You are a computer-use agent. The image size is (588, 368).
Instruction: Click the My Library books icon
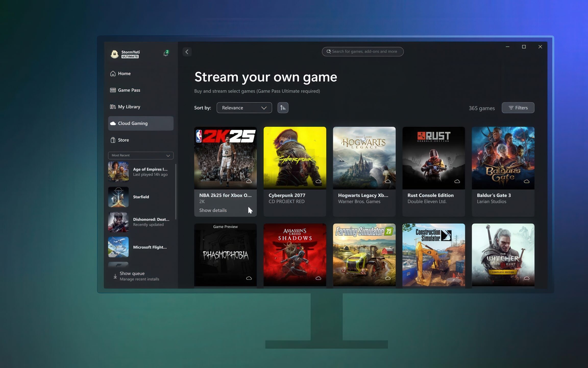click(x=113, y=107)
